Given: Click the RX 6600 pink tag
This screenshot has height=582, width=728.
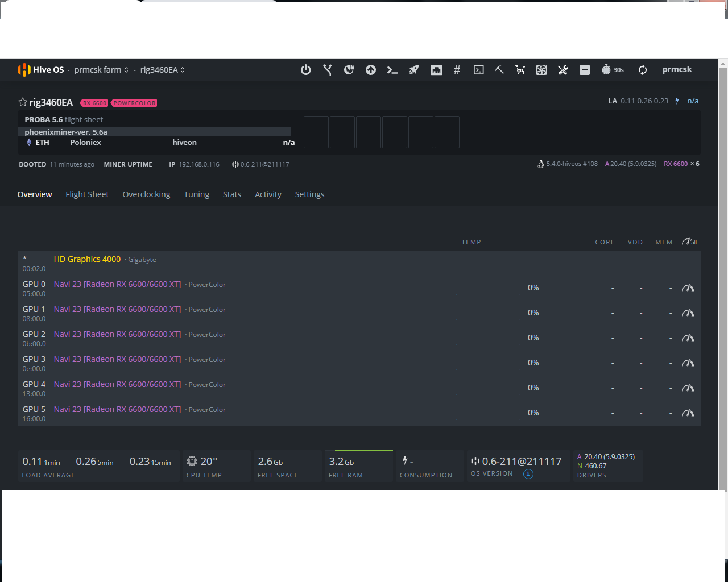Looking at the screenshot, I should point(94,103).
